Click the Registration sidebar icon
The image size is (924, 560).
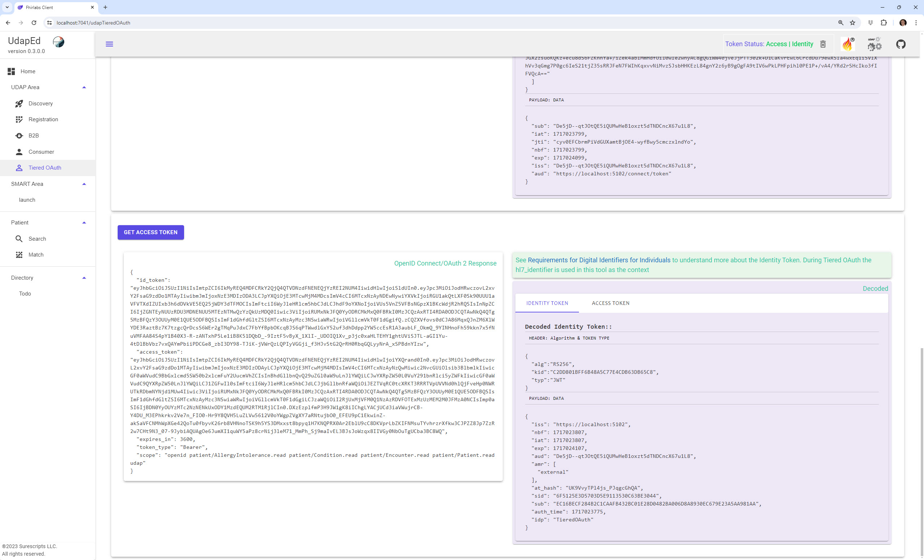pyautogui.click(x=19, y=119)
